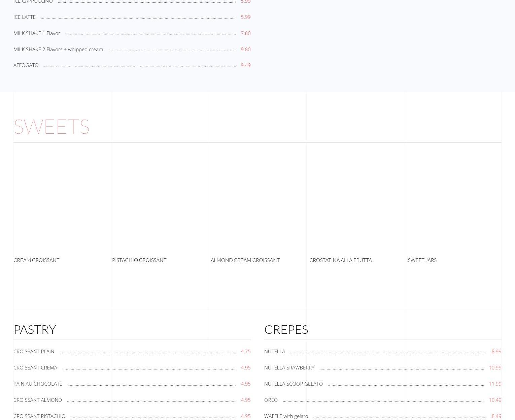
Task: Select NUTELLA SCOOP GELATO crepe
Action: point(294,384)
